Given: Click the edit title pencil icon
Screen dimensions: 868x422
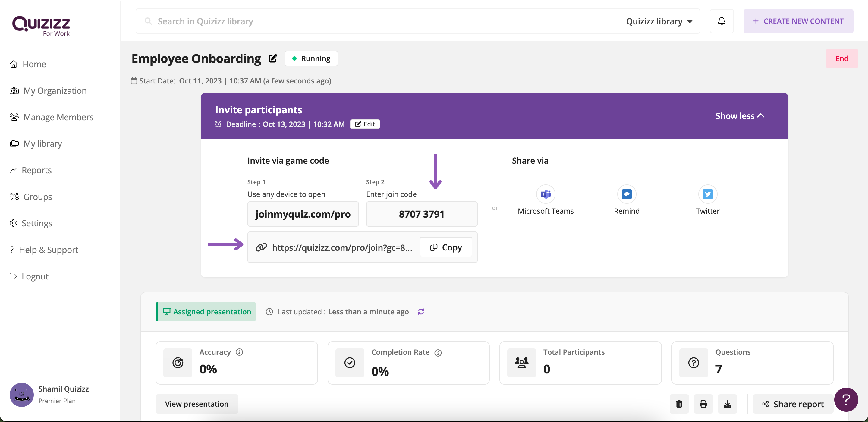Looking at the screenshot, I should point(273,59).
